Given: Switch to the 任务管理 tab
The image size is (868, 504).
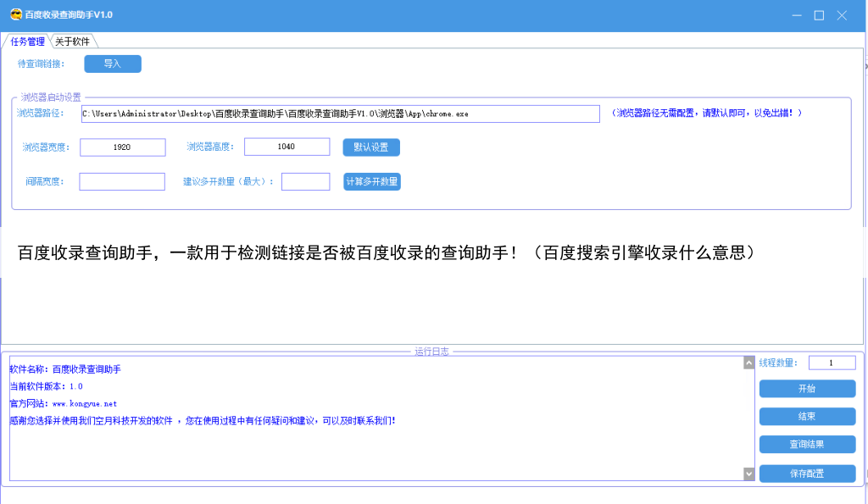Looking at the screenshot, I should click(x=27, y=42).
